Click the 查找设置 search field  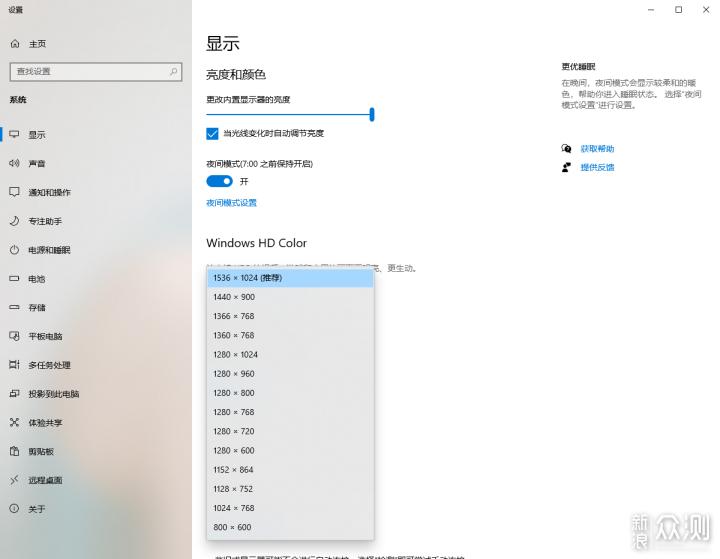point(96,72)
